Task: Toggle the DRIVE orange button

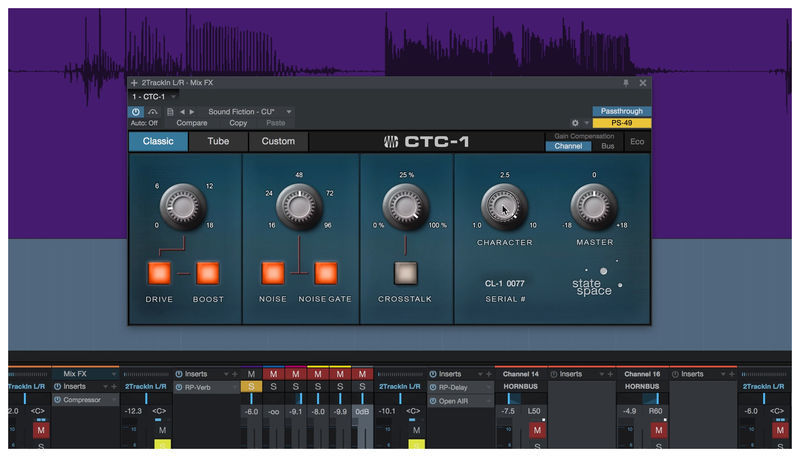Action: (159, 273)
